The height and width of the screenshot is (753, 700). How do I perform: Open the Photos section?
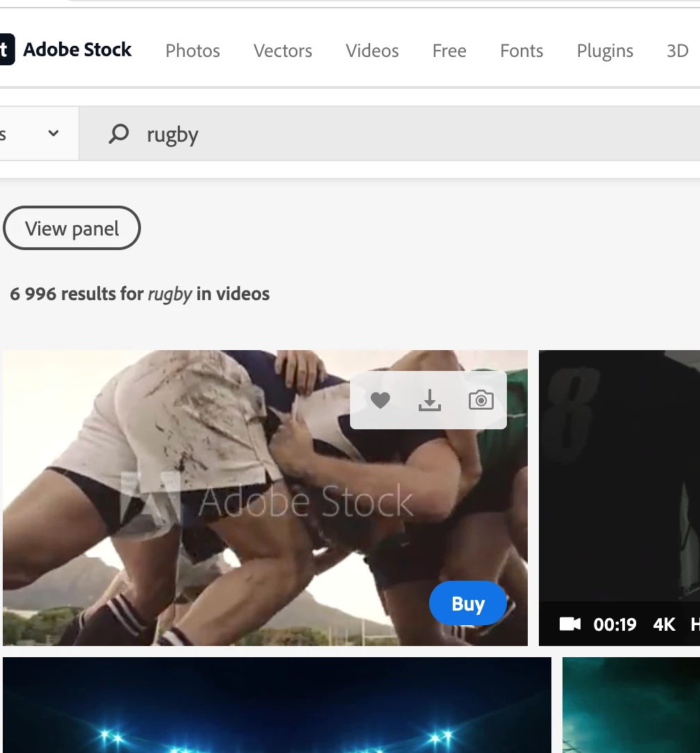coord(192,51)
